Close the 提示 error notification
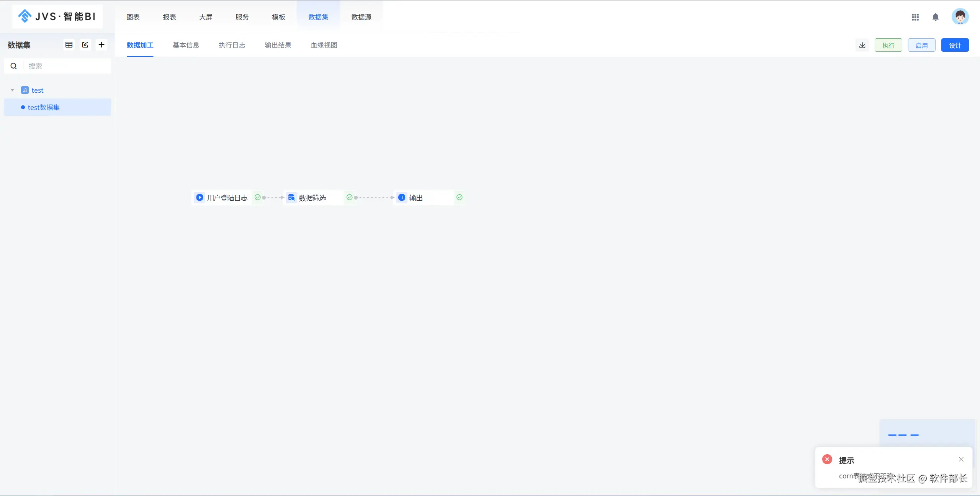The width and height of the screenshot is (980, 496). pos(961,459)
